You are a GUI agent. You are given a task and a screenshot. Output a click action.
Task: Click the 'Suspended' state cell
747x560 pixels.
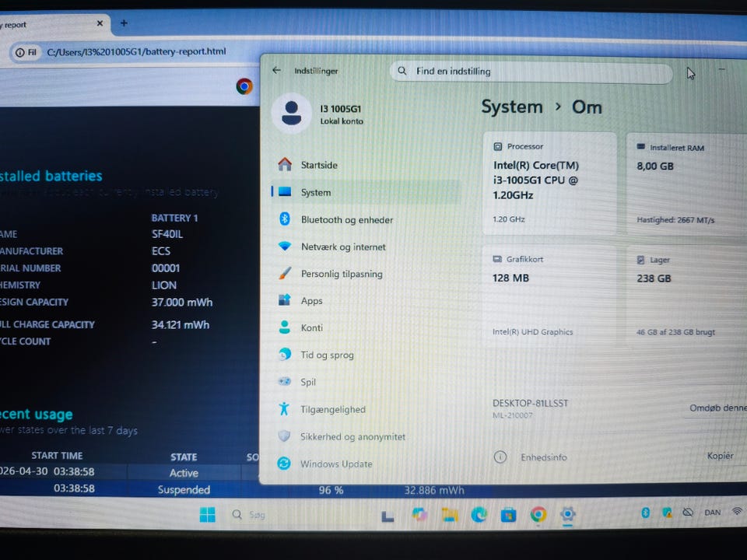tap(184, 489)
